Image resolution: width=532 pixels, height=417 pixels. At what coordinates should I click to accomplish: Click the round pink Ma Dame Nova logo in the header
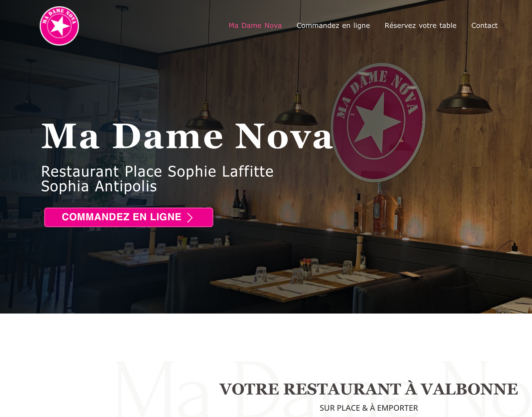(59, 26)
